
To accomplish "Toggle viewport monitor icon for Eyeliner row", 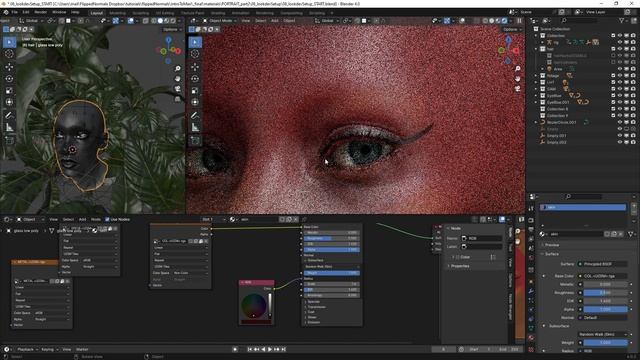I will (x=627, y=96).
